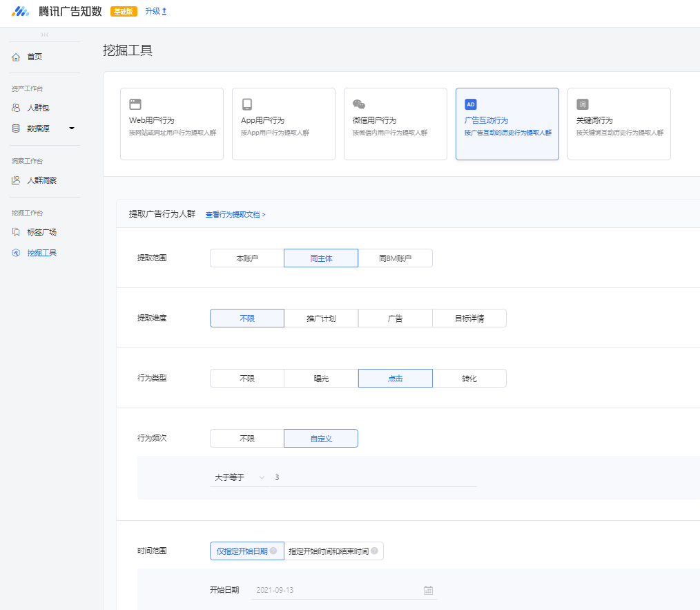Click the 微信用户行为 WeChat icon
The height and width of the screenshot is (610, 700).
pos(359,104)
